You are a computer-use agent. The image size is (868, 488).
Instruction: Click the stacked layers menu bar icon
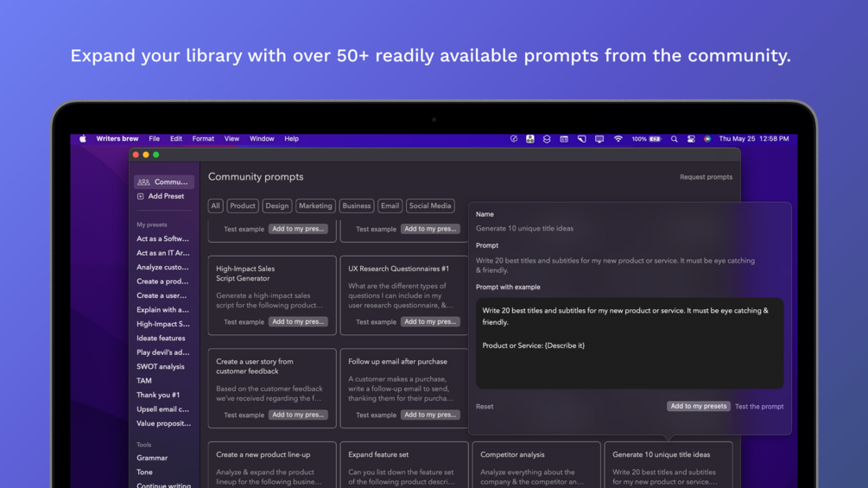547,139
